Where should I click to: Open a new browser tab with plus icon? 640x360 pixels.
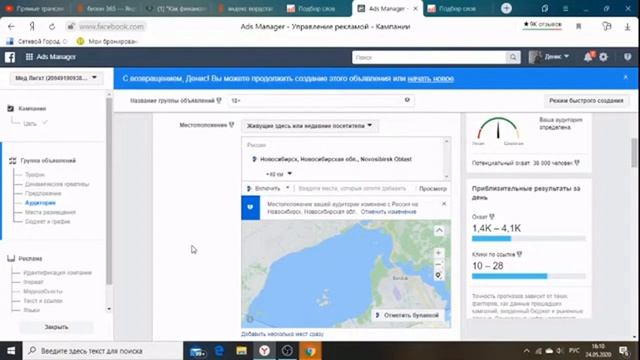[x=506, y=8]
